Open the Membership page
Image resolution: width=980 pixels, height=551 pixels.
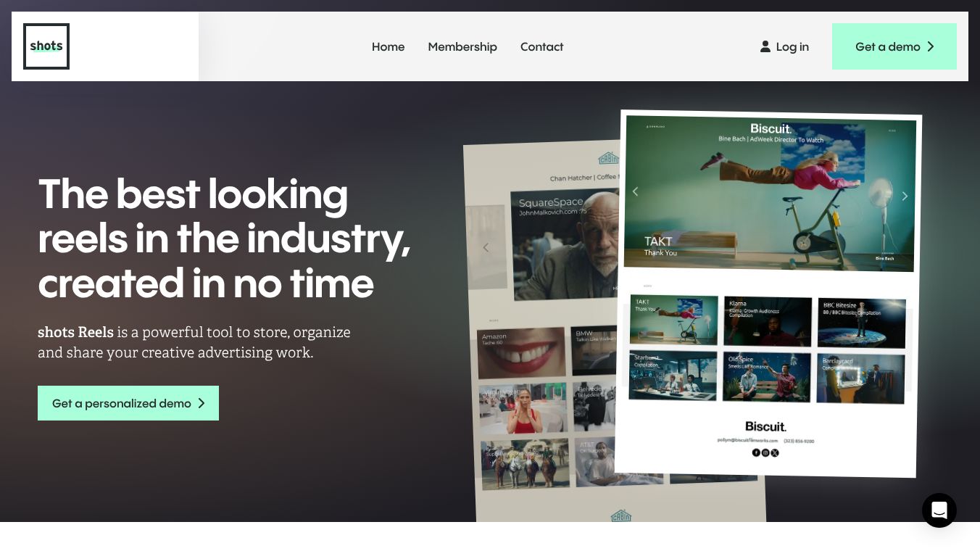[462, 46]
